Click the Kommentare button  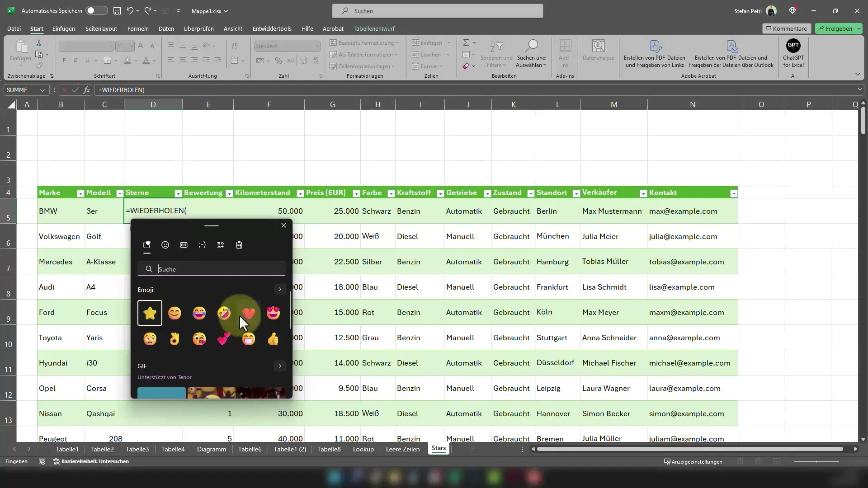[785, 28]
